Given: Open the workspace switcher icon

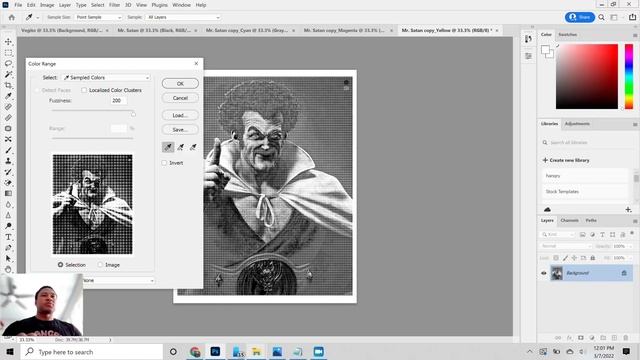Looking at the screenshot, I should (614, 17).
